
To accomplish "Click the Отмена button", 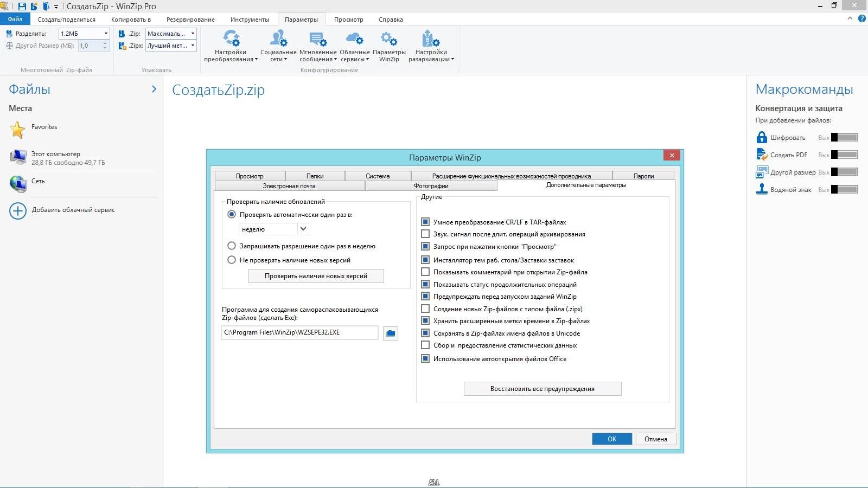I will (656, 439).
